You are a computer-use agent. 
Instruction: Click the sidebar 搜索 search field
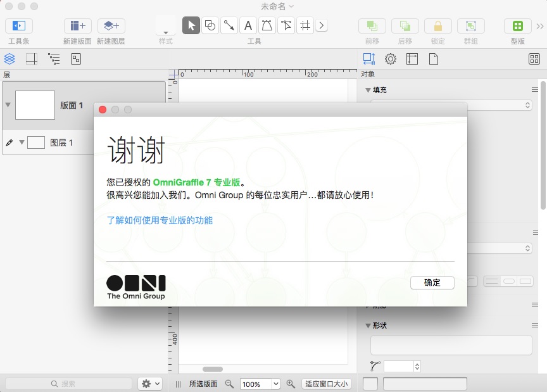click(x=68, y=384)
